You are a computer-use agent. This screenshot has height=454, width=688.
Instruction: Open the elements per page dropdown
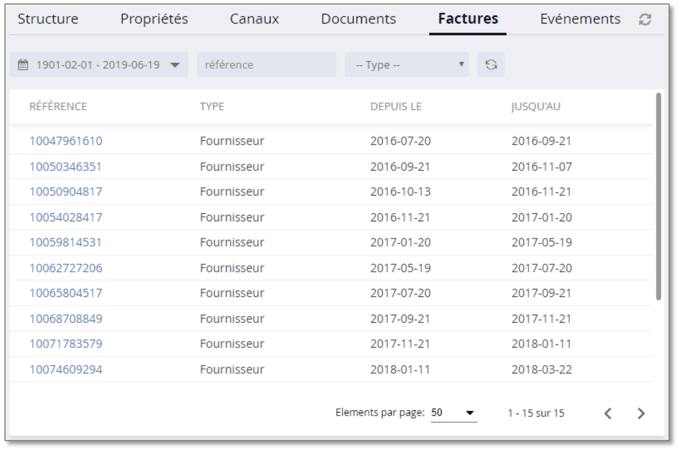453,413
